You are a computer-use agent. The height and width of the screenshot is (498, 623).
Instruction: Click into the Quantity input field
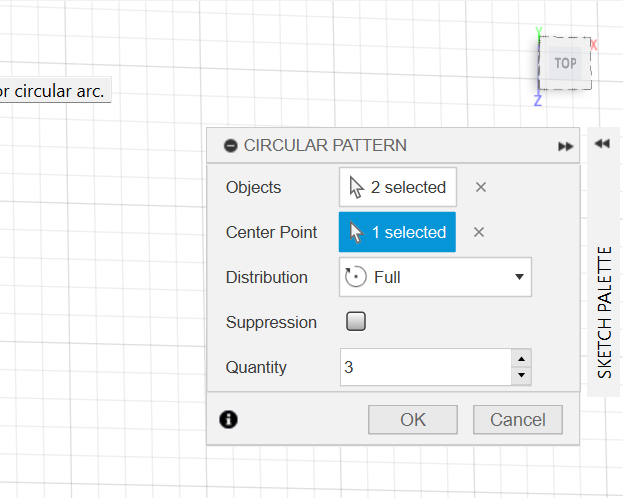tap(424, 367)
